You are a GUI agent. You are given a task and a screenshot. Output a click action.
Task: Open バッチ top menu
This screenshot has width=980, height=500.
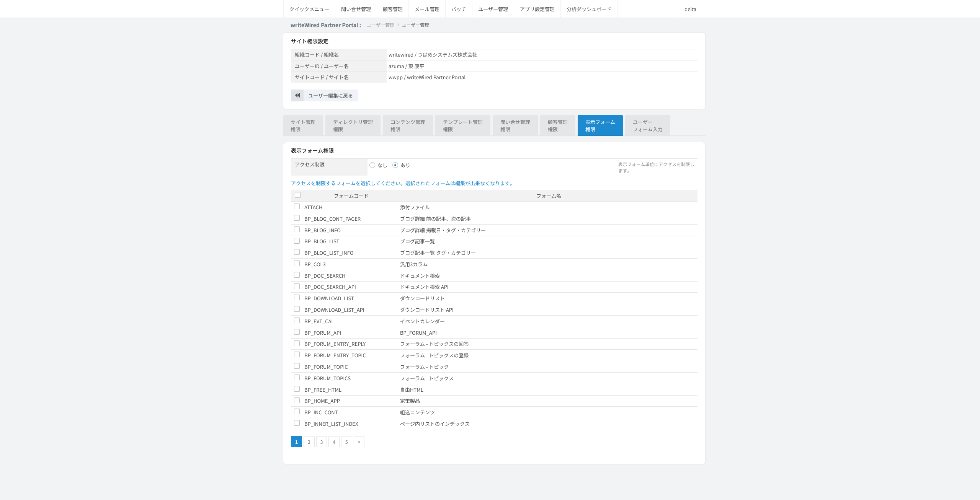click(x=459, y=9)
